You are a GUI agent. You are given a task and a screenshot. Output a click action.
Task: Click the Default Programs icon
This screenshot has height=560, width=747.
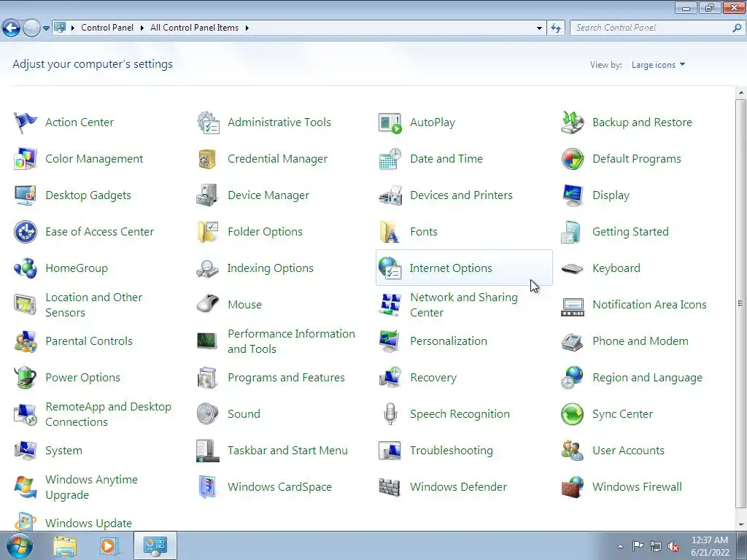[x=572, y=159]
